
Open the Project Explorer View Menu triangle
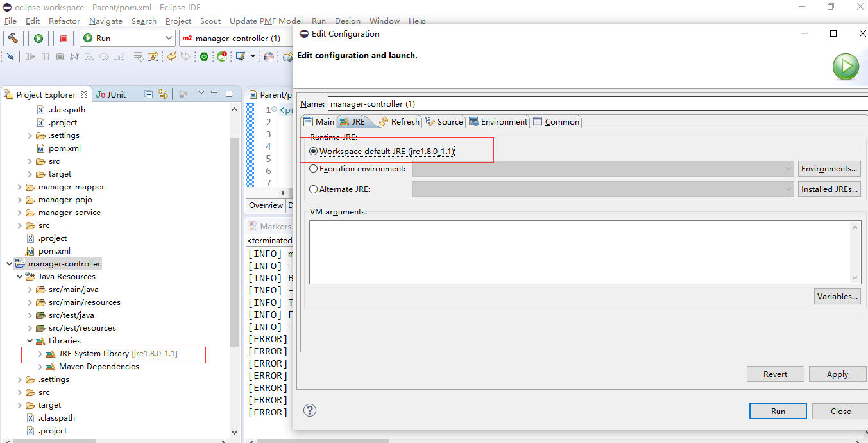(201, 92)
